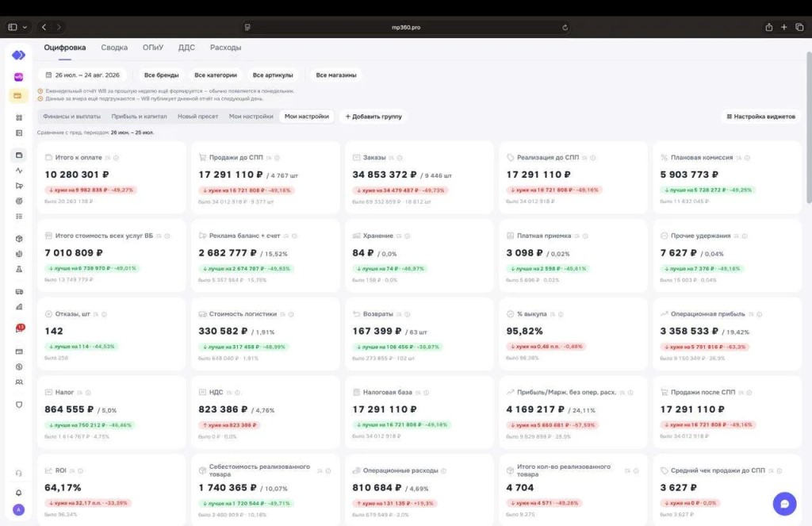Open the two-people users icon in sidebar
812x526 pixels.
[19, 382]
